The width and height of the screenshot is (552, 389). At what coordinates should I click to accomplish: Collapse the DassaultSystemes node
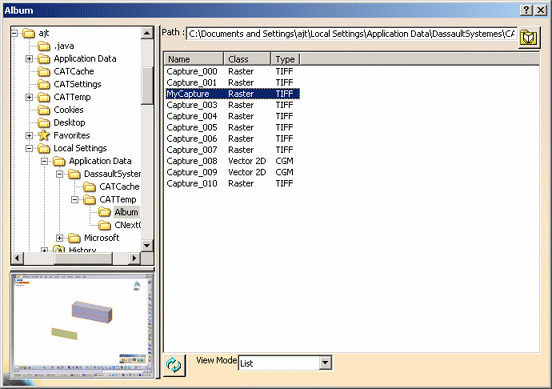click(59, 174)
